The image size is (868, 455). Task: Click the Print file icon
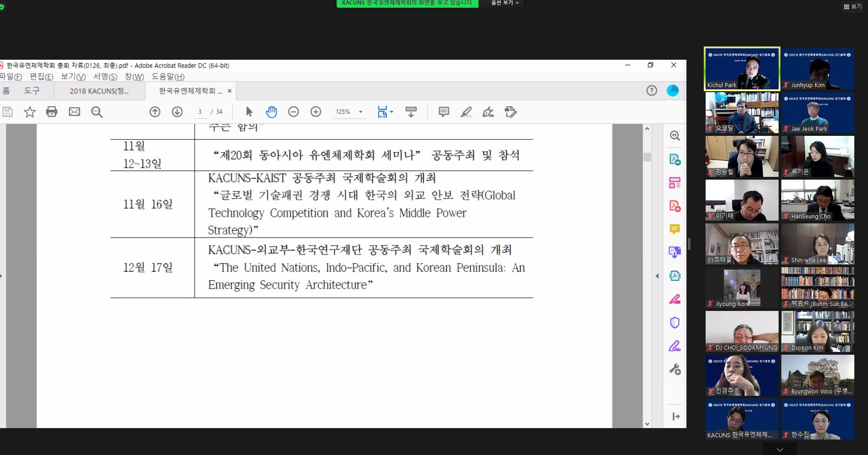tap(52, 112)
